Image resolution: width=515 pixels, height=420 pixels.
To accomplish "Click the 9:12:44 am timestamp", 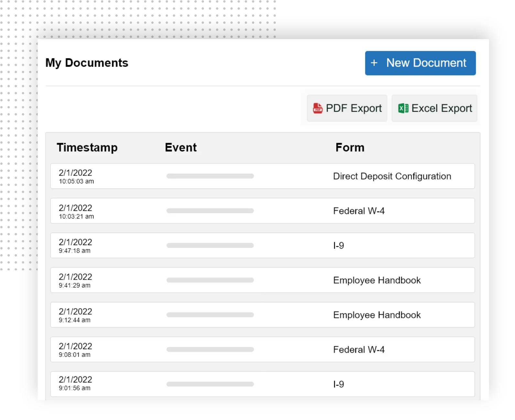I will (75, 320).
